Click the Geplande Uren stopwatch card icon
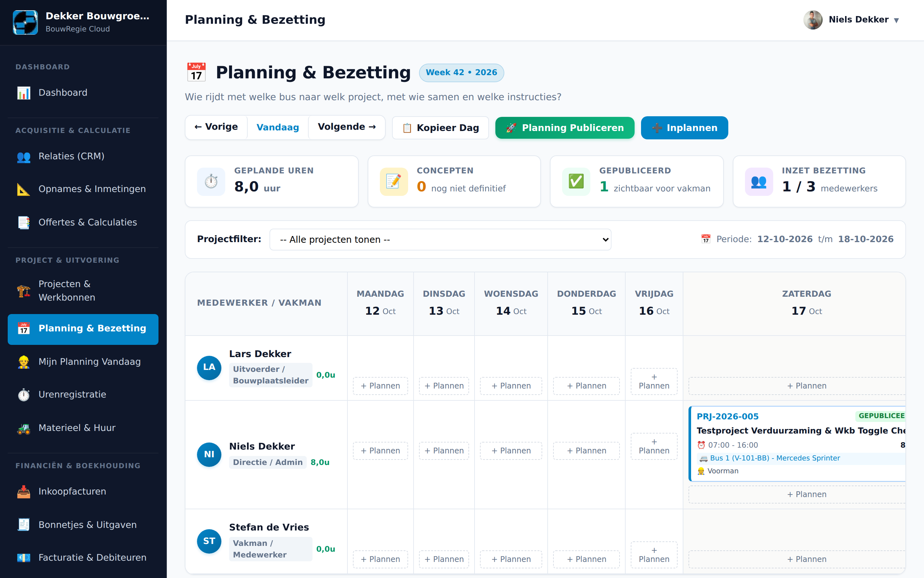Screen dimensions: 924x578 (211, 181)
